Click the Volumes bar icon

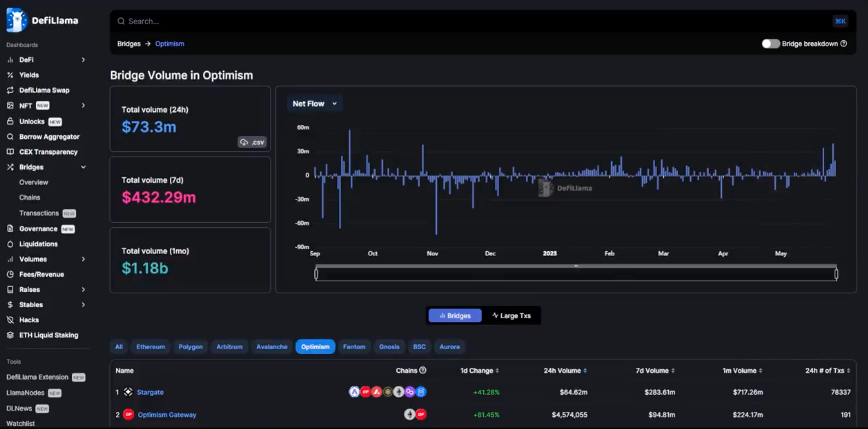click(10, 259)
